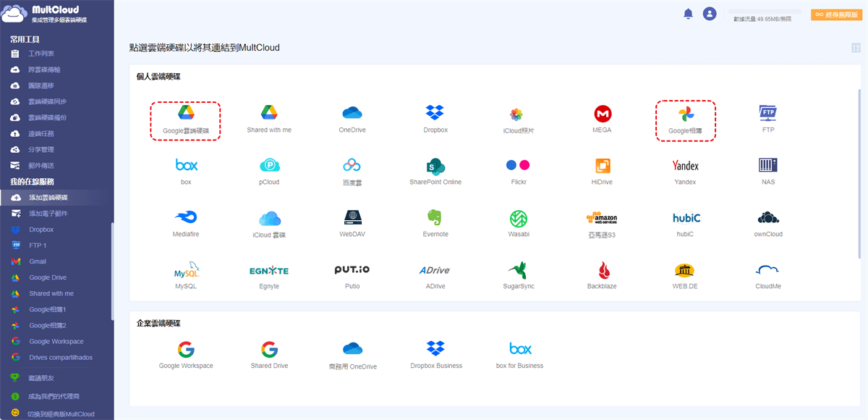The width and height of the screenshot is (868, 420).
Task: Add OneDrive cloud drive
Action: (x=352, y=119)
